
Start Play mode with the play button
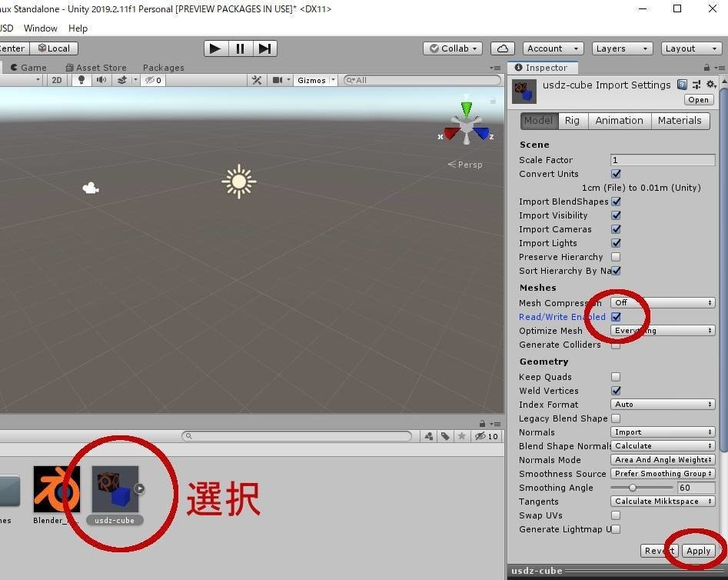[215, 48]
